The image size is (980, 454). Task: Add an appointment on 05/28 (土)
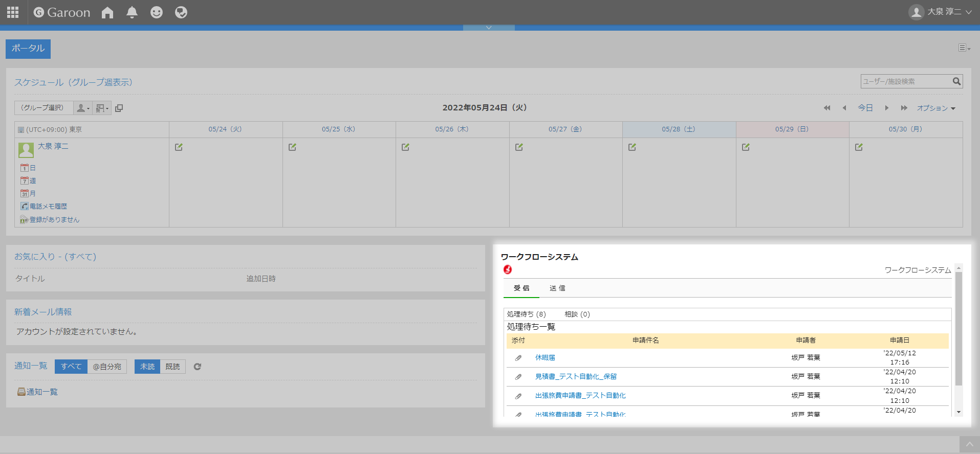(x=632, y=147)
